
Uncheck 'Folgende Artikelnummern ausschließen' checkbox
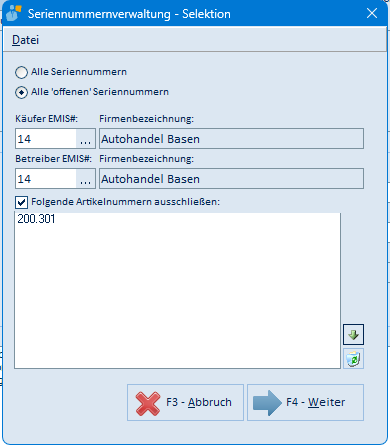pos(22,202)
